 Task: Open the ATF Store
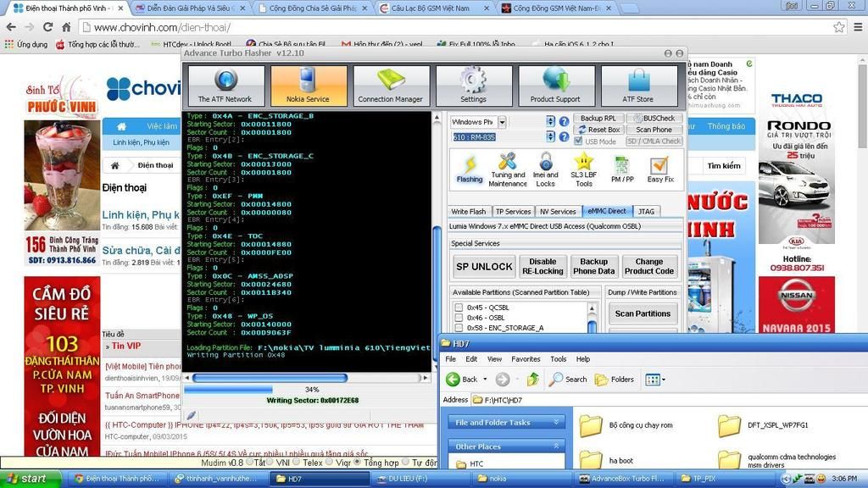(x=638, y=86)
